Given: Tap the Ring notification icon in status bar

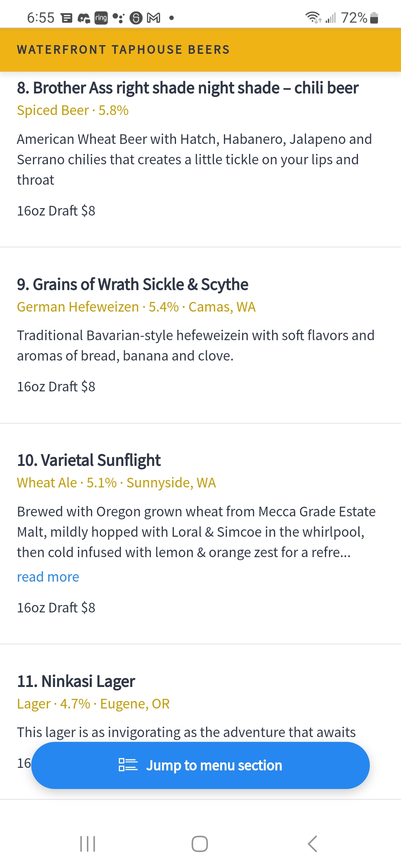Looking at the screenshot, I should click(x=101, y=18).
